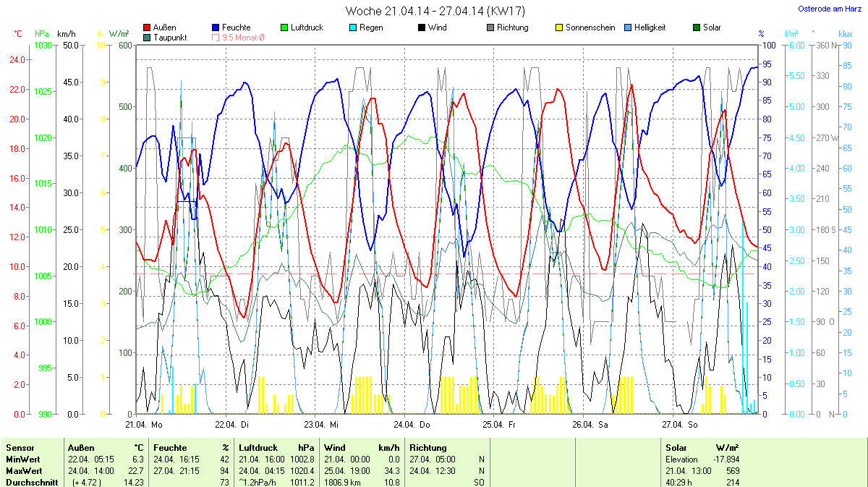The width and height of the screenshot is (868, 487).
Task: Toggle the 9.5 Monat-Ø outlined box
Action: pyautogui.click(x=216, y=38)
